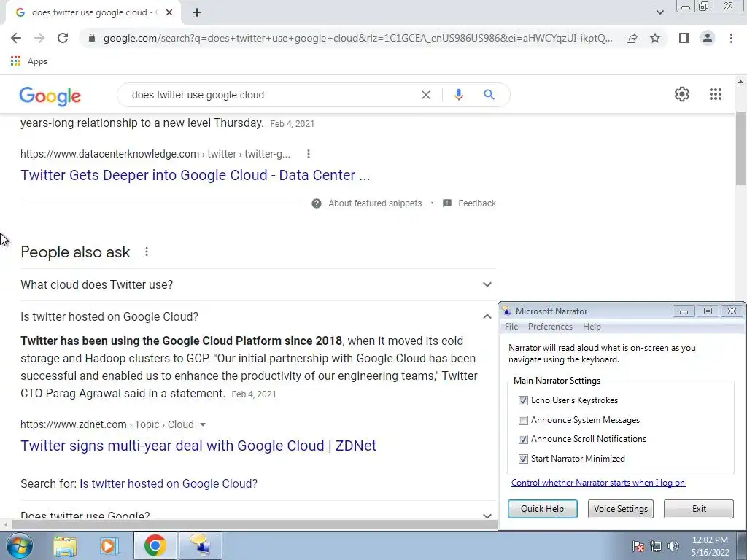Click the page's vertical scrollbar thumb
The height and width of the screenshot is (560, 747).
pyautogui.click(x=740, y=149)
